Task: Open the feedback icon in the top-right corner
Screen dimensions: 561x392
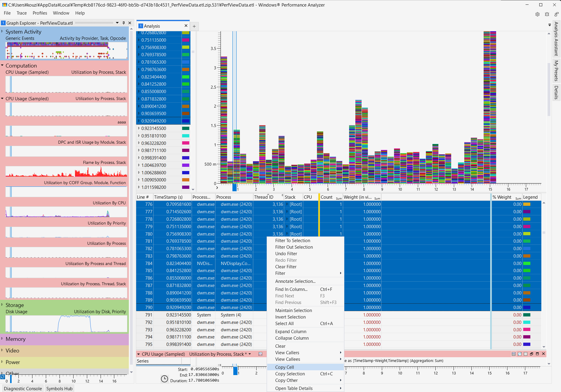Action: tap(556, 14)
